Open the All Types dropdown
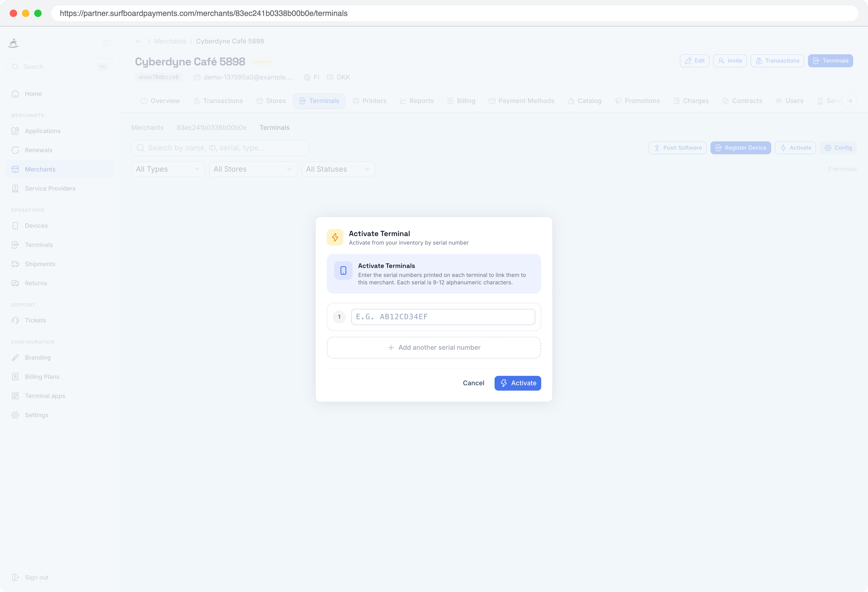 [168, 169]
